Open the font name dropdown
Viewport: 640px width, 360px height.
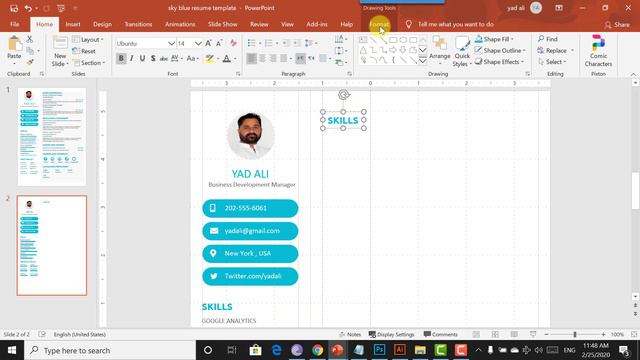pyautogui.click(x=171, y=43)
